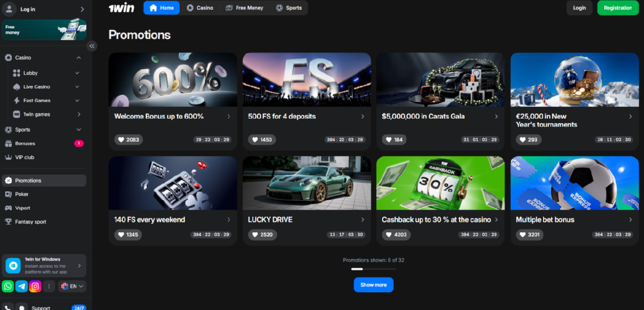
Task: Click the 24/7 badge next to Support
Action: [x=78, y=308]
